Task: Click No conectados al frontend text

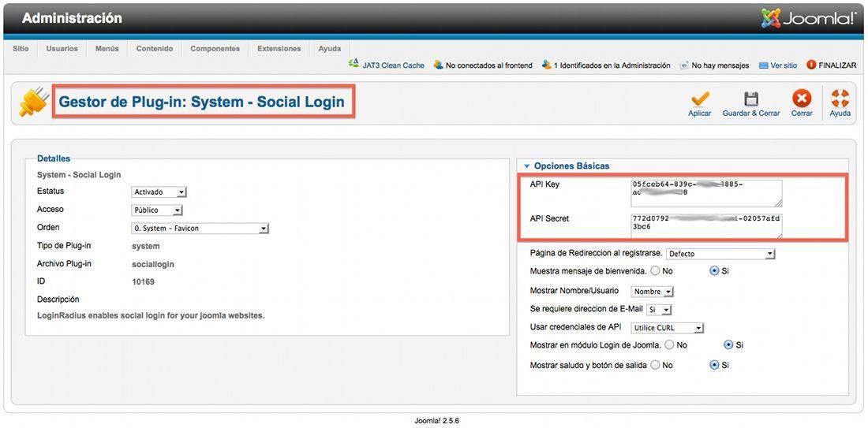Action: pos(488,65)
